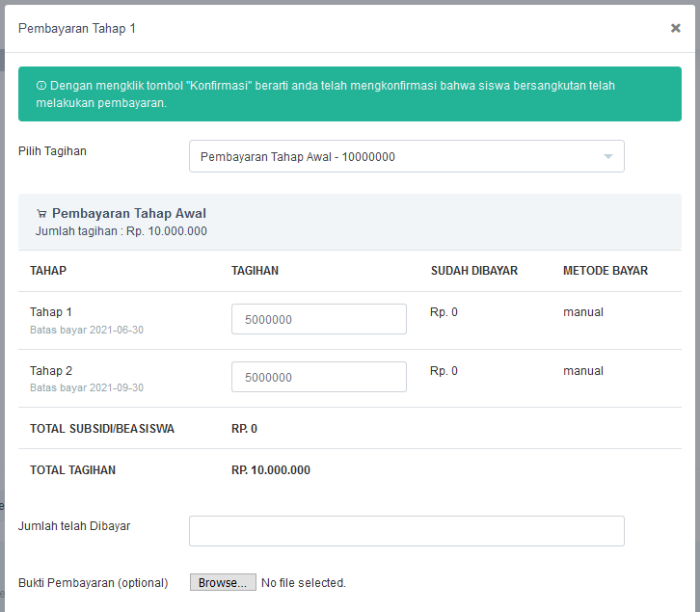
Task: Focus the Tahap 2 tagihan amount field
Action: pyautogui.click(x=318, y=377)
